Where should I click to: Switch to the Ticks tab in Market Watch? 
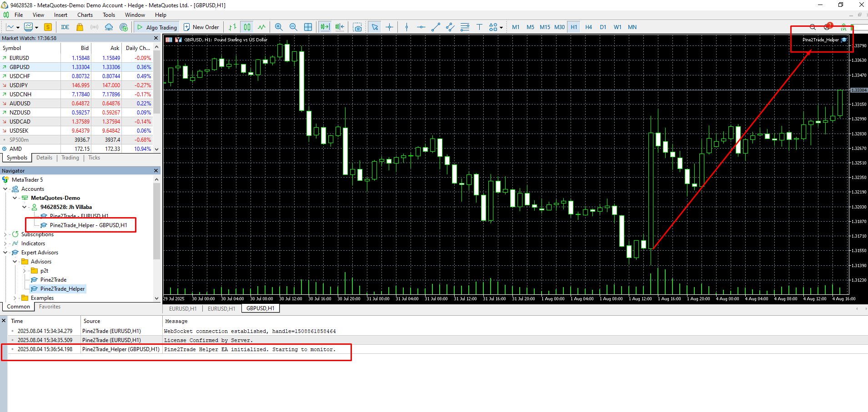click(94, 158)
